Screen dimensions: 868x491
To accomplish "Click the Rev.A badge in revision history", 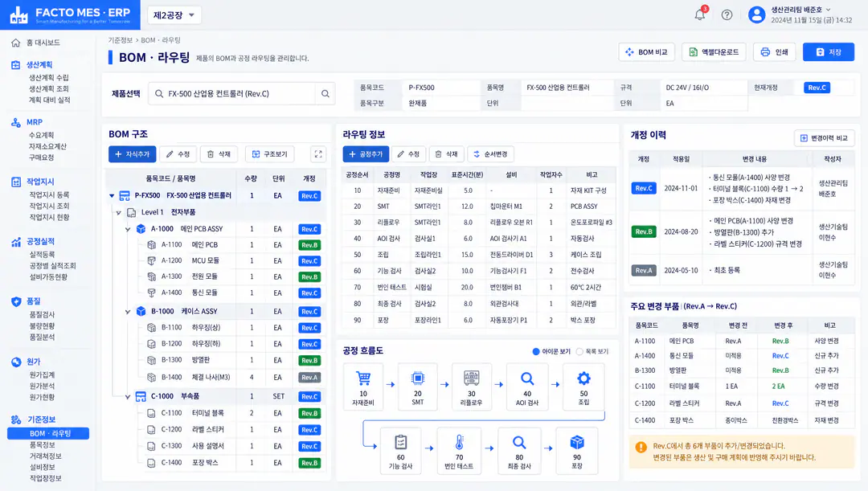I will (644, 270).
